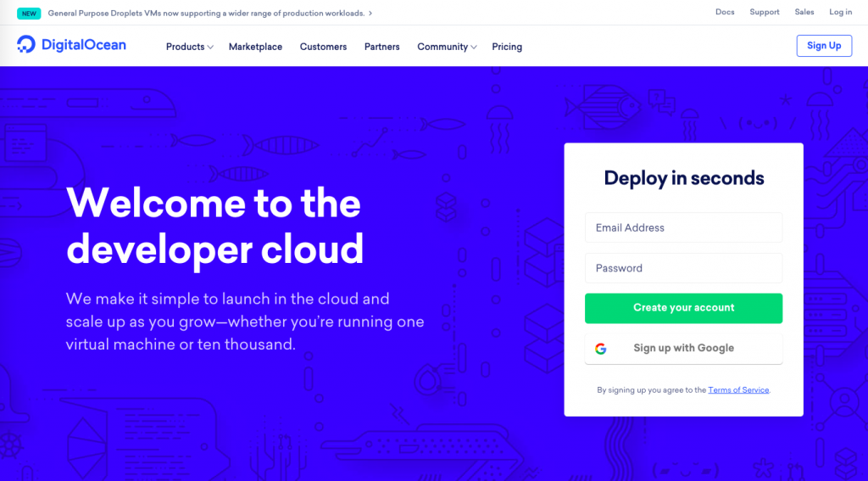Expand the Products dropdown chevron
Screen dimensions: 868x481
tap(210, 48)
